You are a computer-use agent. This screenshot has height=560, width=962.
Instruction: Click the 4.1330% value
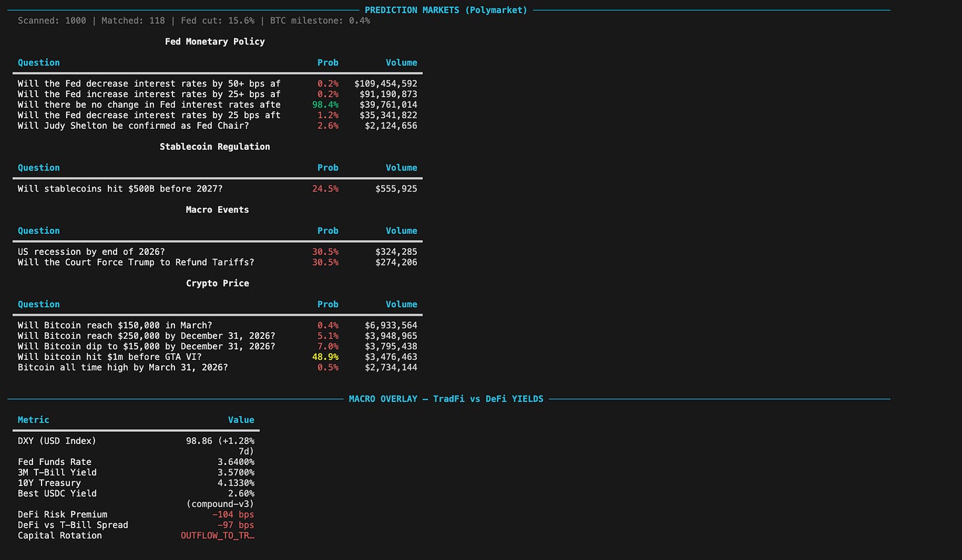(x=236, y=483)
